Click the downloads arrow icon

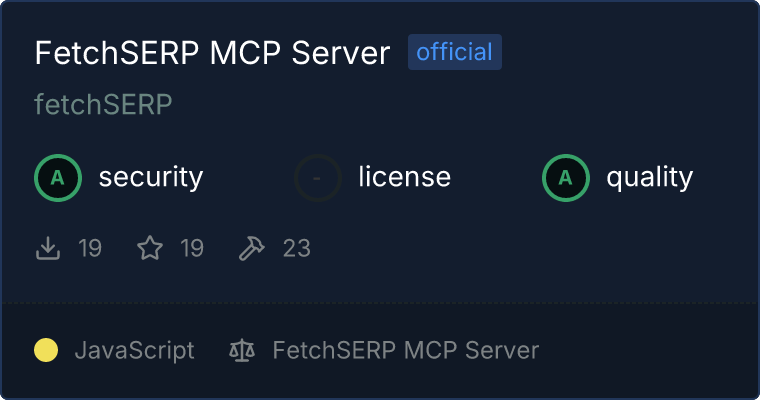coord(48,248)
